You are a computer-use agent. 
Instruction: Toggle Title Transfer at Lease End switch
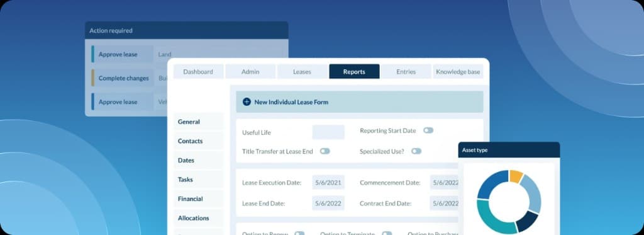[x=325, y=151]
